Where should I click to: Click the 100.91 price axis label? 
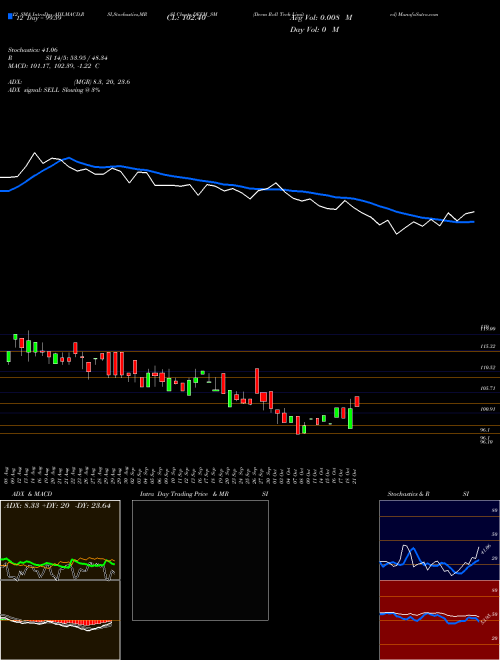[x=487, y=409]
